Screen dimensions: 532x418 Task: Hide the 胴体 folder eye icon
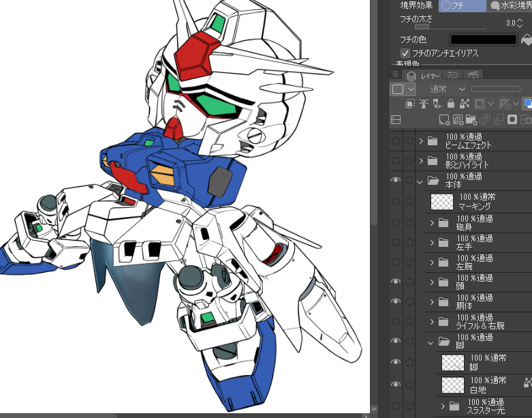[396, 301]
